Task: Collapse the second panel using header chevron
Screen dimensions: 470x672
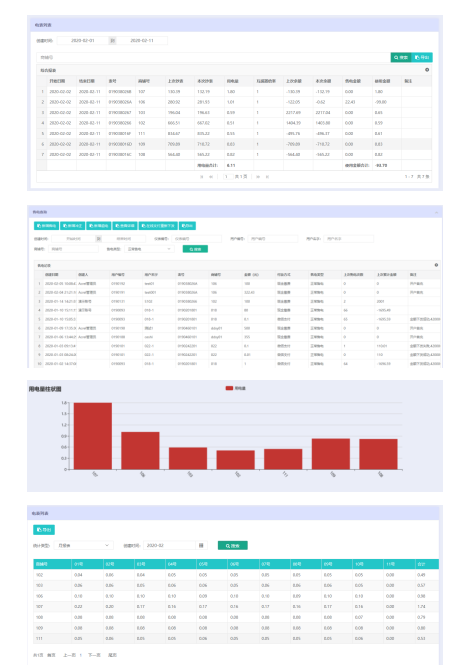Action: pos(436,212)
